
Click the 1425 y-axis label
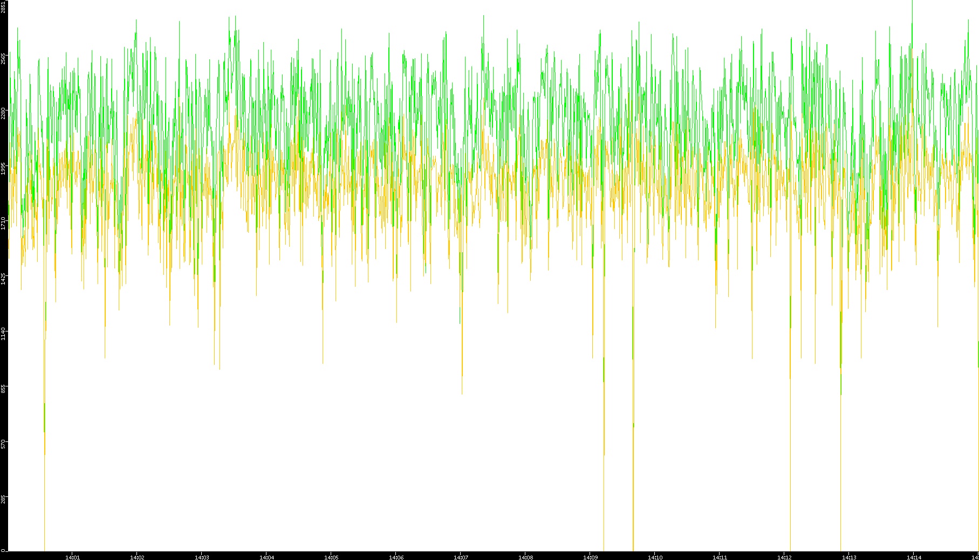[x=3, y=278]
